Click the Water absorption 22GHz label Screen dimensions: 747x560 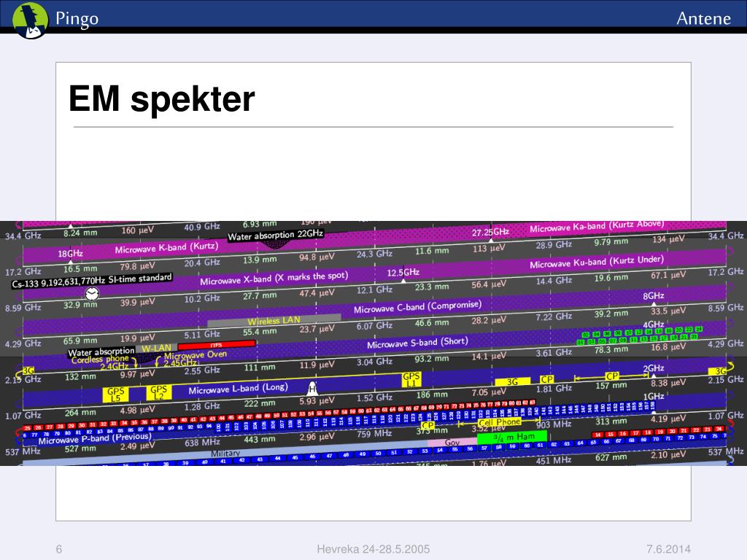click(275, 236)
